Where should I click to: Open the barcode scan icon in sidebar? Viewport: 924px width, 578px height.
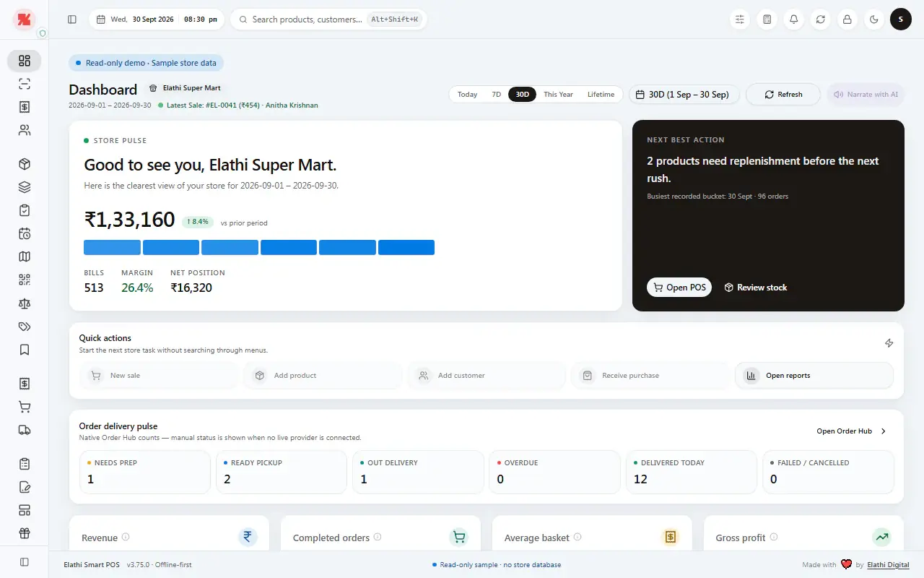click(x=25, y=84)
